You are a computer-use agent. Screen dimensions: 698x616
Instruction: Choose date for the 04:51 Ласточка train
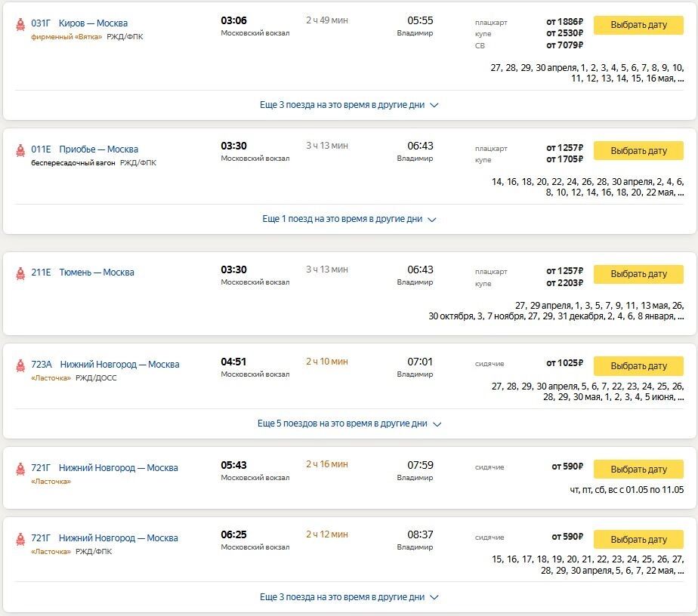(x=638, y=366)
